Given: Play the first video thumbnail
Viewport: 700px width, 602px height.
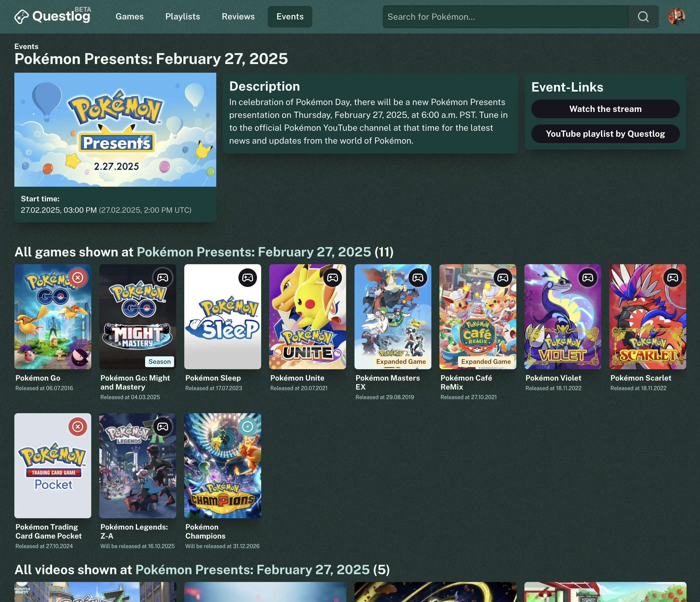Looking at the screenshot, I should pyautogui.click(x=95, y=592).
